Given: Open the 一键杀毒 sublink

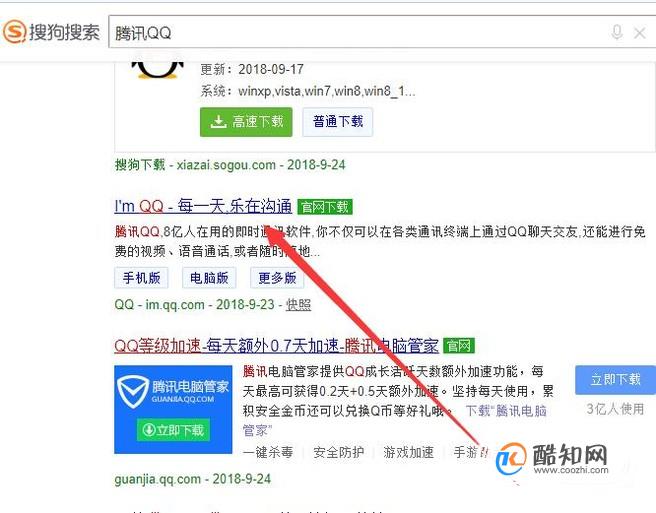Looking at the screenshot, I should 268,452.
